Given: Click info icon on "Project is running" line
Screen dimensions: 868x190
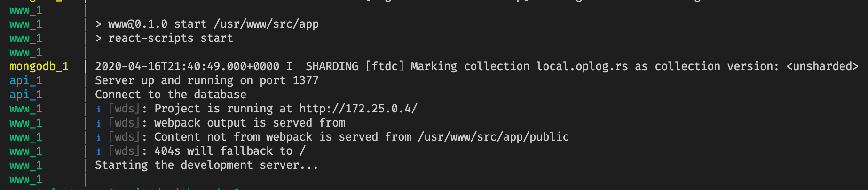Looking at the screenshot, I should click(x=98, y=109).
